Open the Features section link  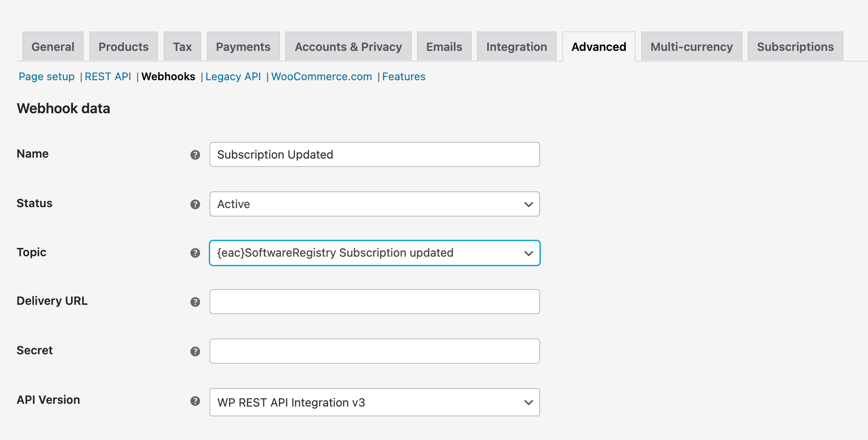tap(404, 77)
